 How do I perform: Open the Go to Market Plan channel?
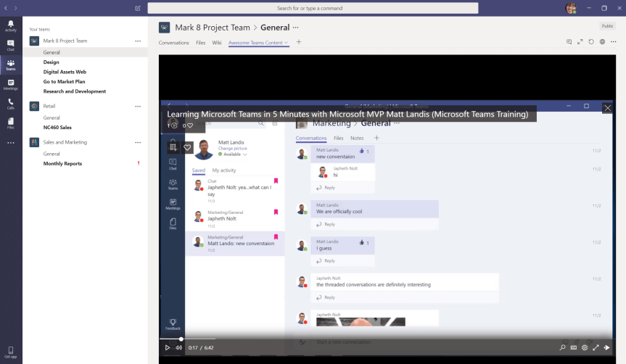click(x=65, y=82)
